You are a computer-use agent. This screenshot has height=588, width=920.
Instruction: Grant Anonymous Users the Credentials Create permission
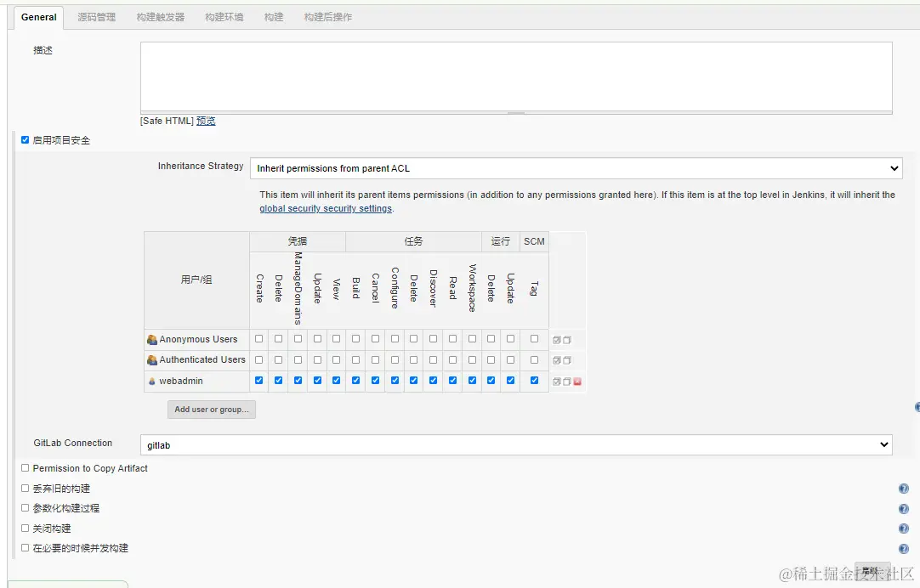click(x=258, y=339)
